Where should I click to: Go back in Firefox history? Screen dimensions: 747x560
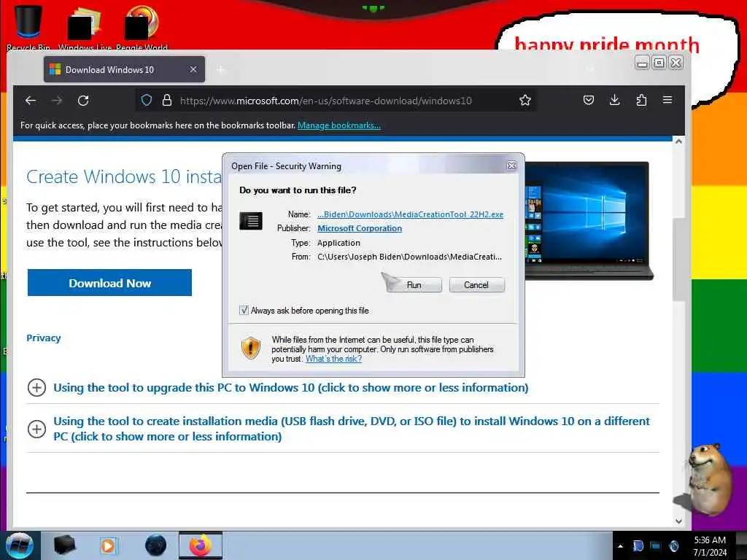[31, 101]
